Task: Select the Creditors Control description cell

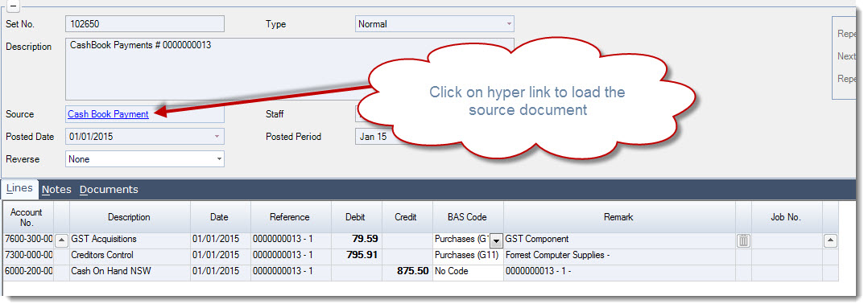Action: click(130, 256)
